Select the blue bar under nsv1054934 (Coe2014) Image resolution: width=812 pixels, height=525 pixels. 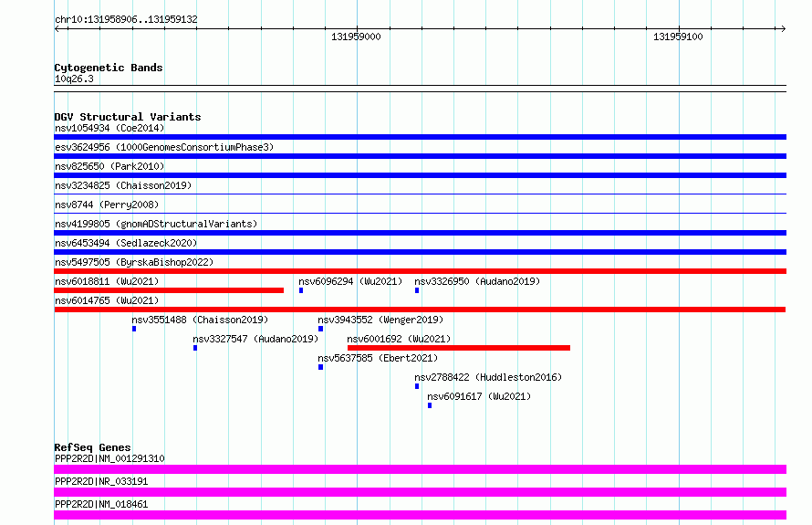coord(420,137)
